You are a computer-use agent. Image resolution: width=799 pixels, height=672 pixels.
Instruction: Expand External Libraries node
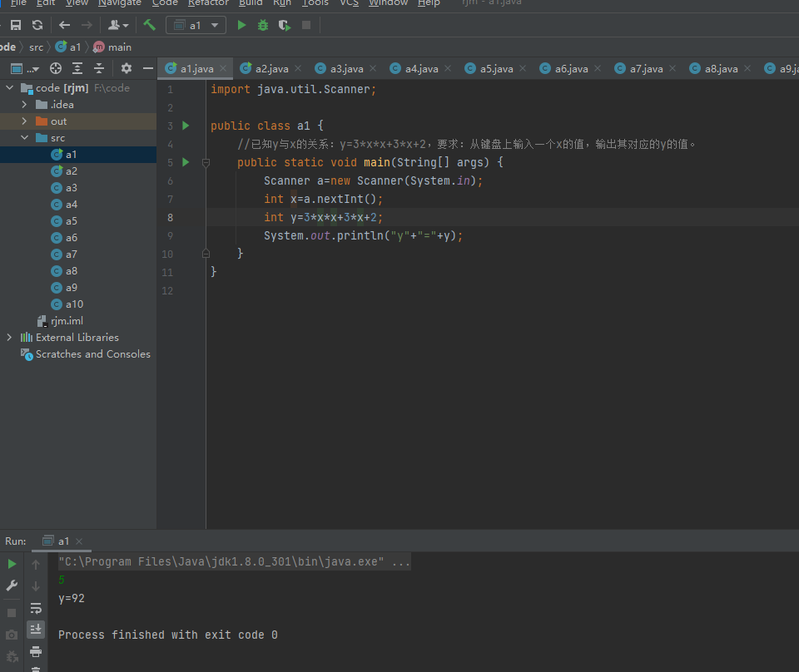point(9,338)
